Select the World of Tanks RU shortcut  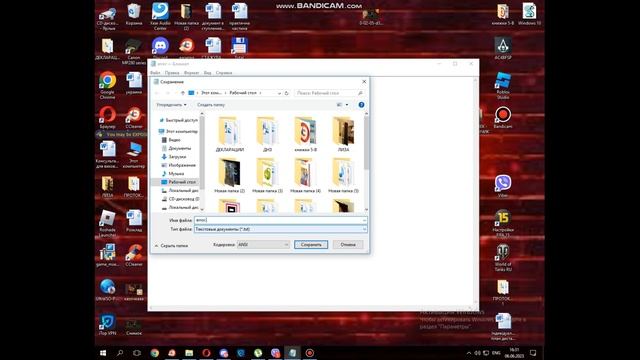click(503, 258)
